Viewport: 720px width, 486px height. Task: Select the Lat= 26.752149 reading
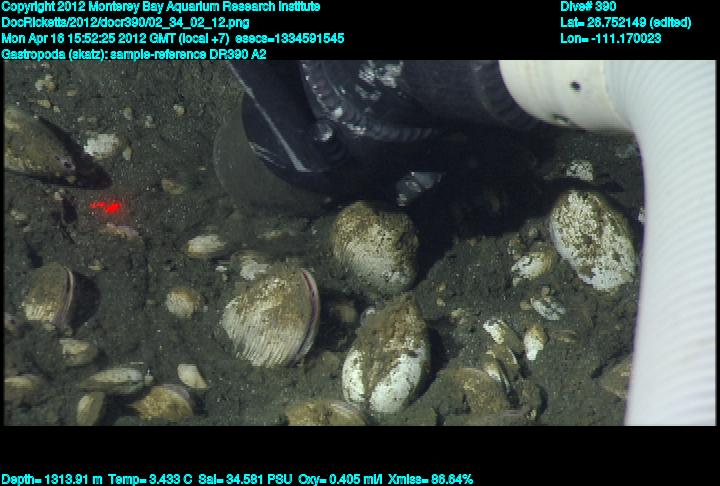pyautogui.click(x=625, y=22)
